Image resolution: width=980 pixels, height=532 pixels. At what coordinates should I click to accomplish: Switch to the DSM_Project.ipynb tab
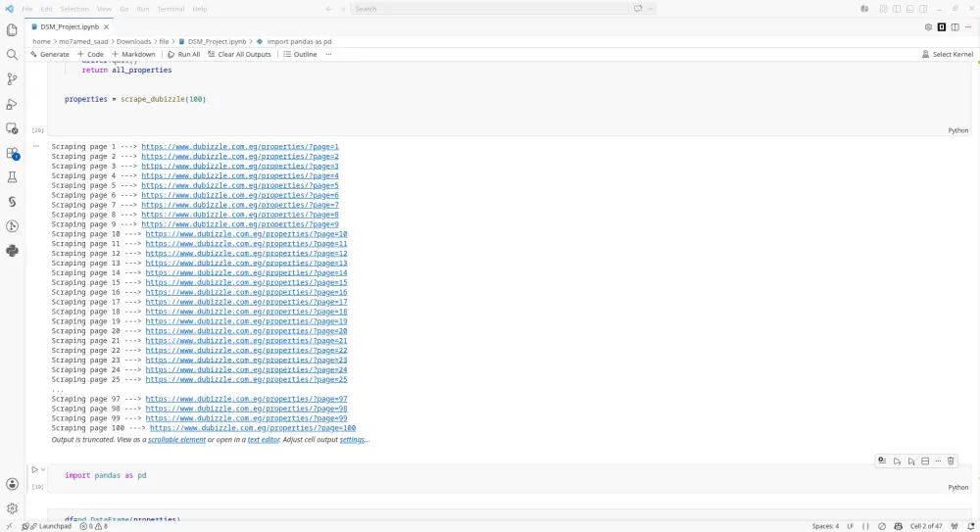(70, 26)
